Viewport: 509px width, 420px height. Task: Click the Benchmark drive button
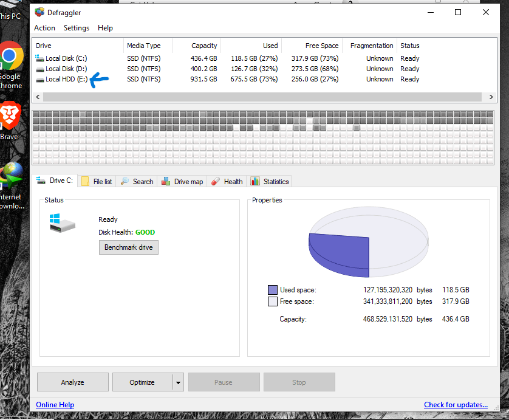tap(128, 247)
